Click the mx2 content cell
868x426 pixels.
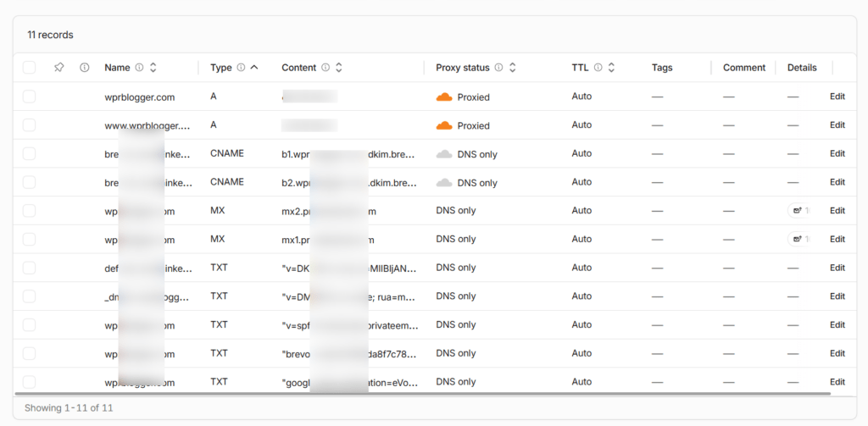pos(330,211)
